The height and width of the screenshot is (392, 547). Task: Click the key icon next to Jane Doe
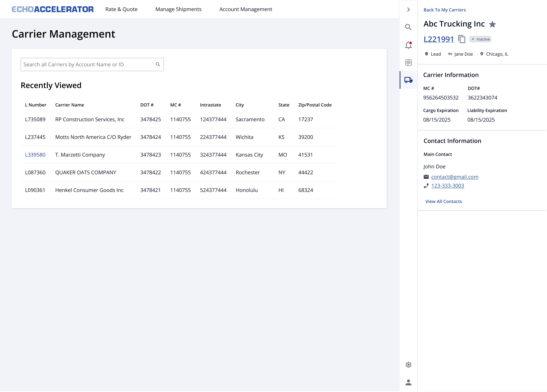(x=450, y=54)
